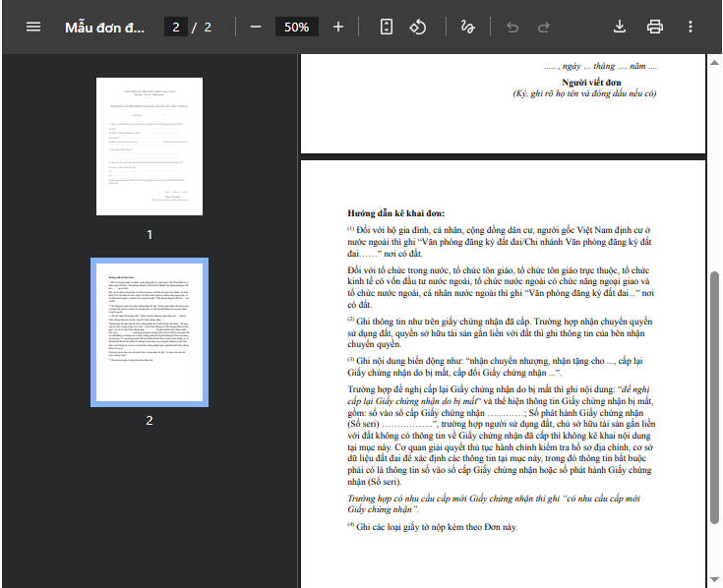The width and height of the screenshot is (723, 588).
Task: Select the page 1 thumbnail
Action: (150, 147)
